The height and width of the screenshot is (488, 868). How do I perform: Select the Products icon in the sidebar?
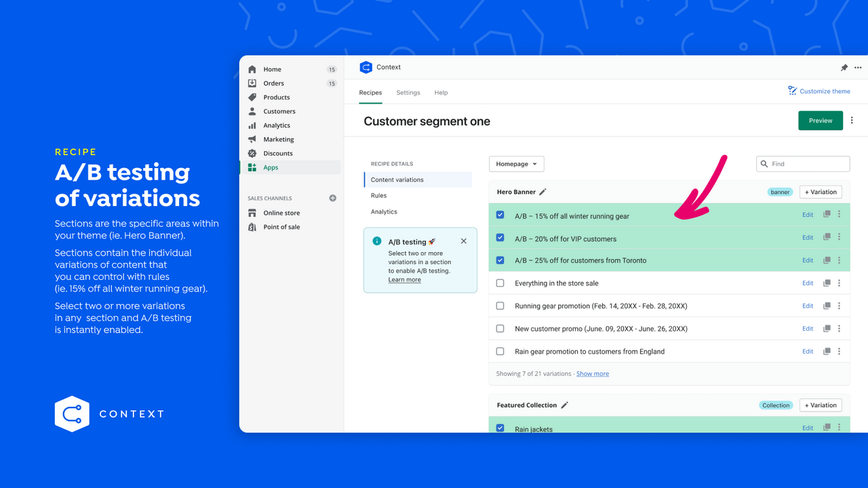tap(253, 97)
